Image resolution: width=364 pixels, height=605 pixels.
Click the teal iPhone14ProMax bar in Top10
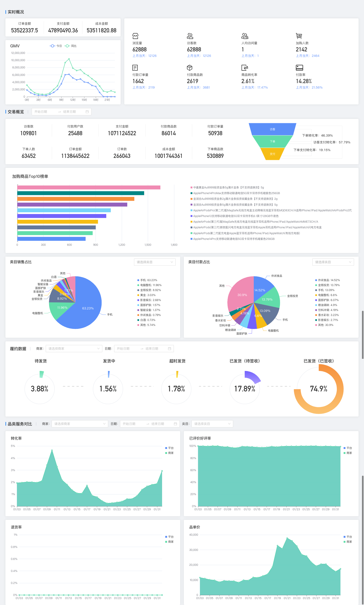point(81,193)
